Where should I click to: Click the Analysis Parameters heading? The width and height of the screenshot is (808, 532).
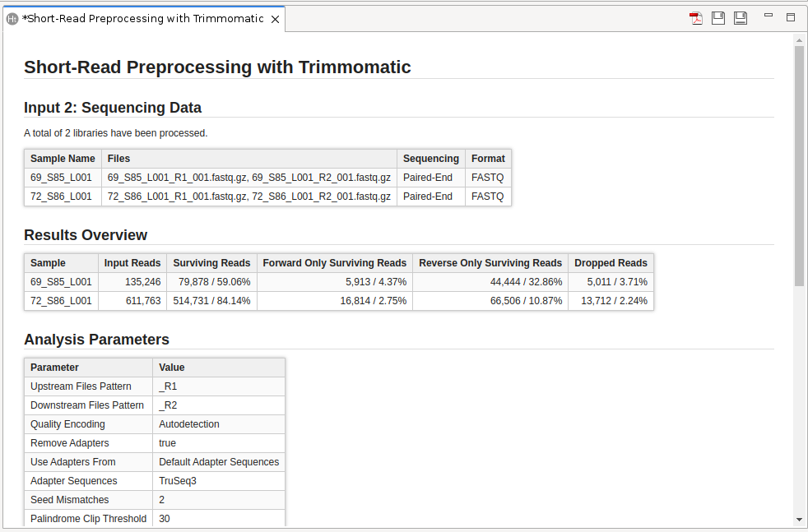coord(96,340)
